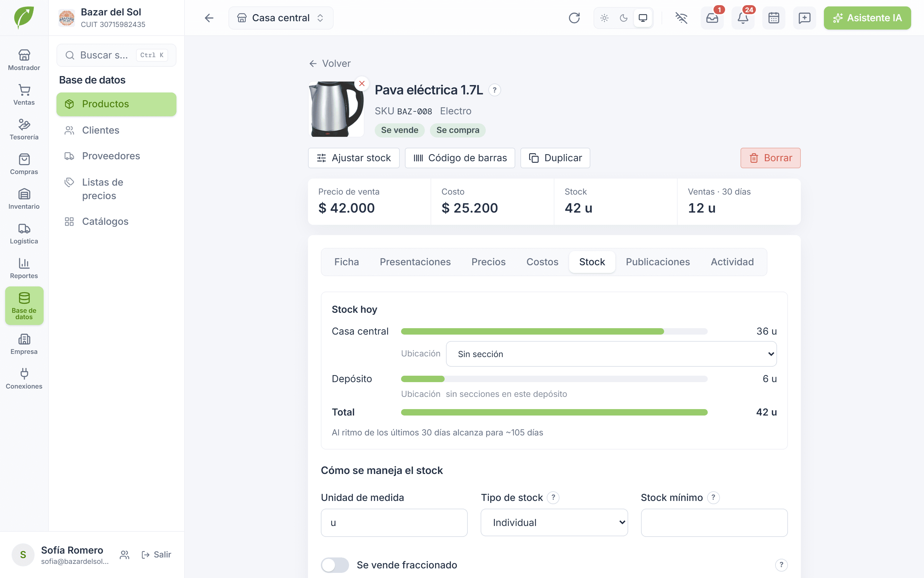Open the feedback chat-plus icon
The image size is (924, 578).
[805, 18]
